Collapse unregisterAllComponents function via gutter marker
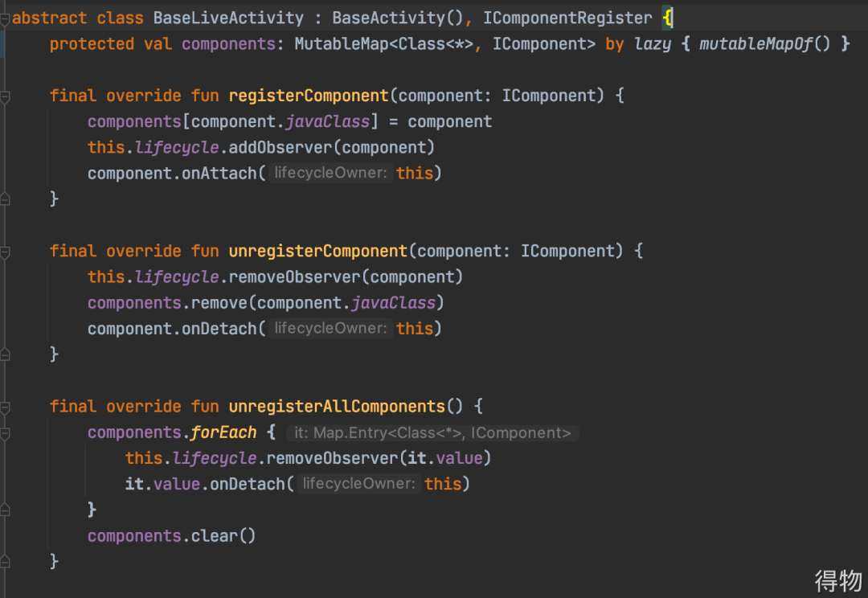Viewport: 868px width, 598px height. (5, 407)
